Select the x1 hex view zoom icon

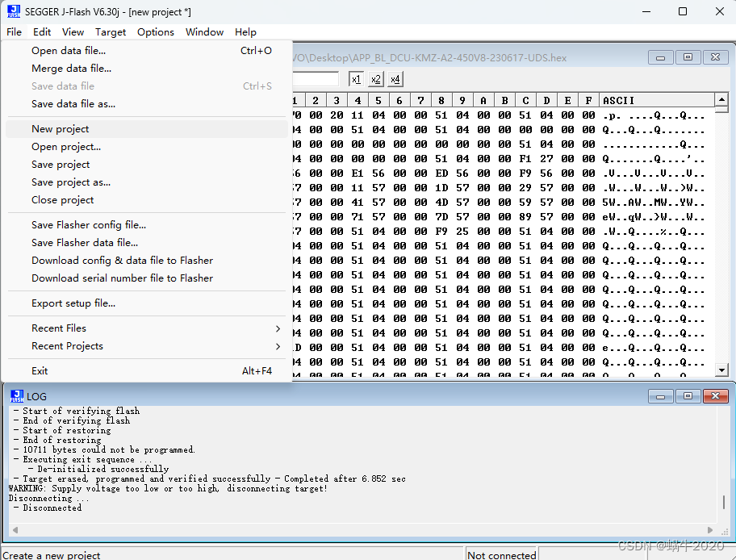click(x=356, y=78)
